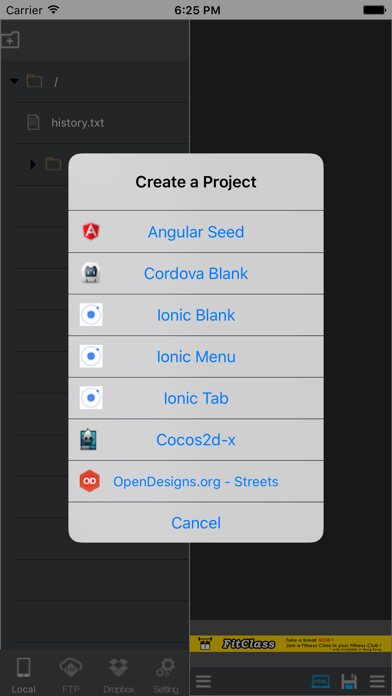Expand the collapsed subfolder arrow
The image size is (392, 696).
(x=32, y=164)
